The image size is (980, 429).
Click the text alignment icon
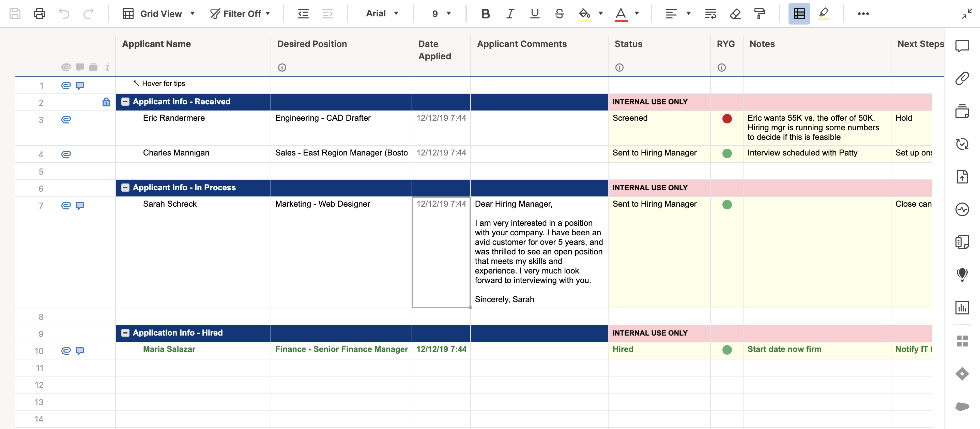(671, 14)
